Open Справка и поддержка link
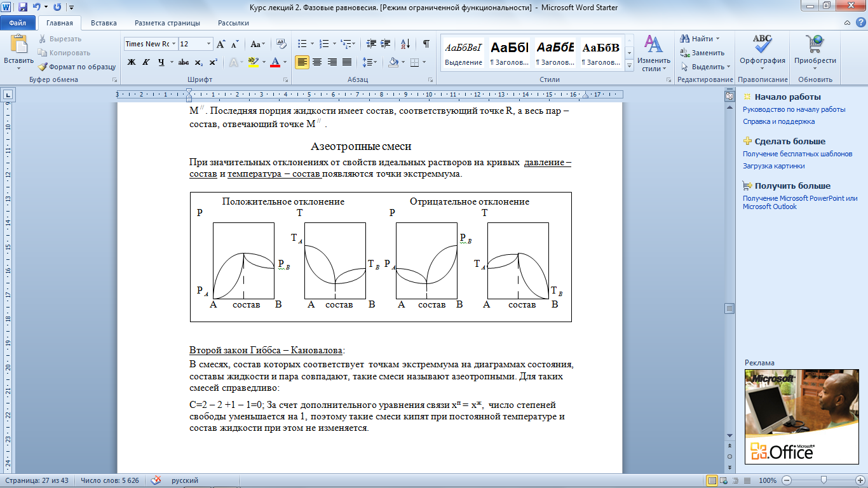This screenshot has height=488, width=868. pos(778,121)
